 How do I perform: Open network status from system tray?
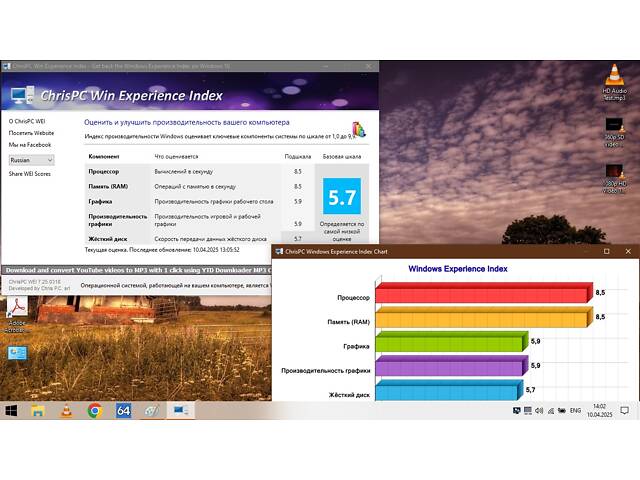(x=551, y=411)
